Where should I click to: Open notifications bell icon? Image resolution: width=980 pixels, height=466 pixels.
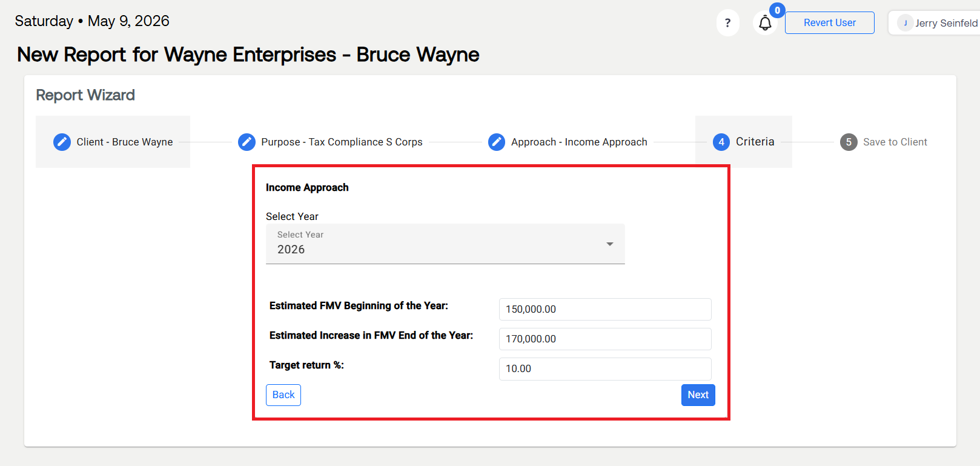pyautogui.click(x=765, y=23)
